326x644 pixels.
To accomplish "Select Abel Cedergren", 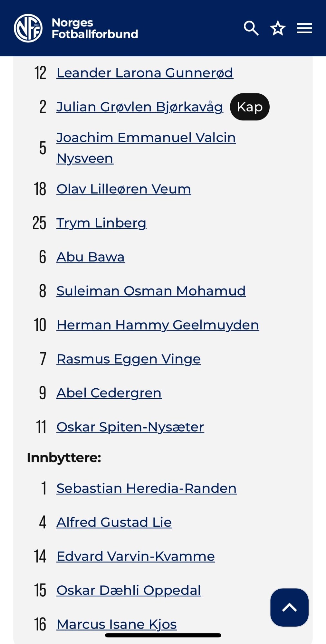I will coord(109,393).
